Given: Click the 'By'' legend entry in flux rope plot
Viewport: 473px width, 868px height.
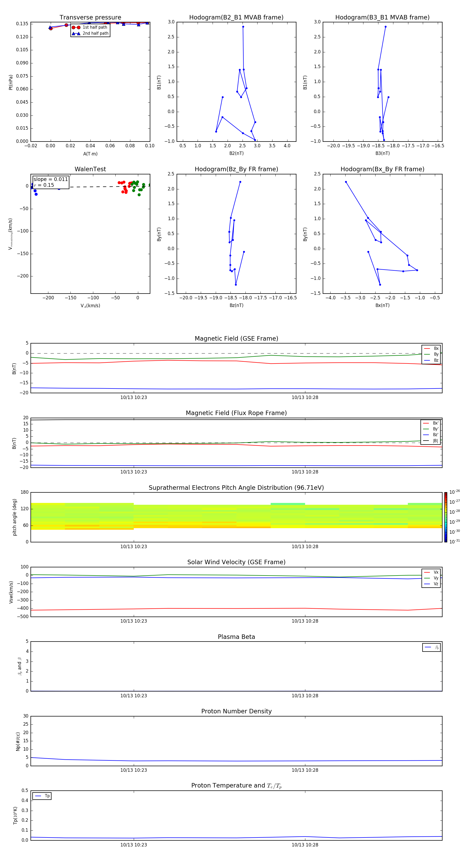Looking at the screenshot, I should (431, 429).
